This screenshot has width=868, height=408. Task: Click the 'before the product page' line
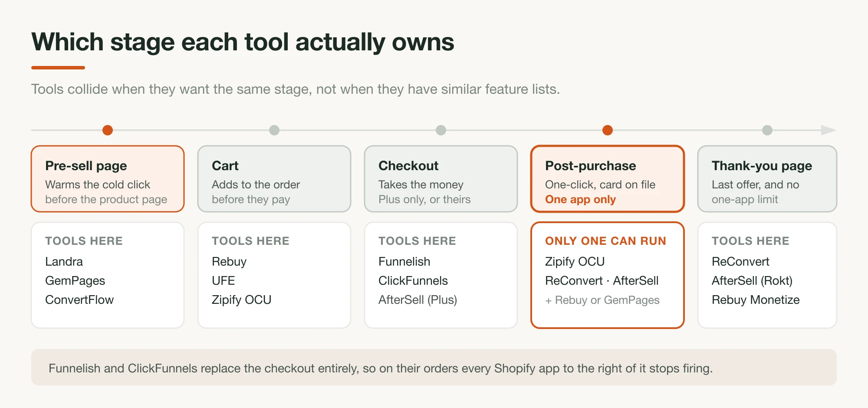pyautogui.click(x=106, y=200)
